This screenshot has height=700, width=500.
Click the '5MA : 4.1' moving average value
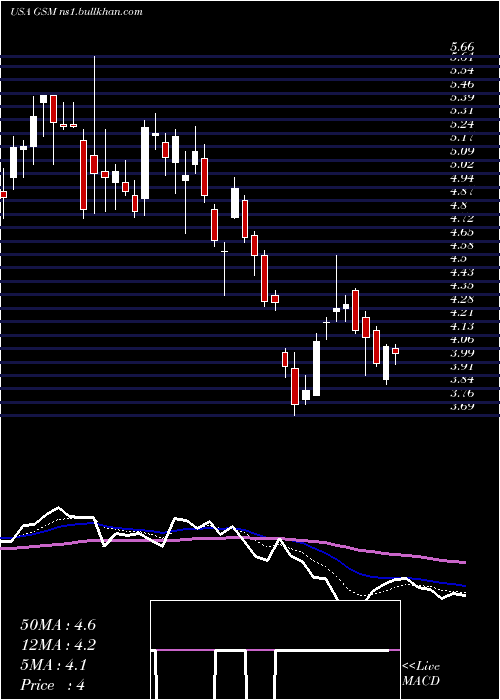pyautogui.click(x=54, y=665)
